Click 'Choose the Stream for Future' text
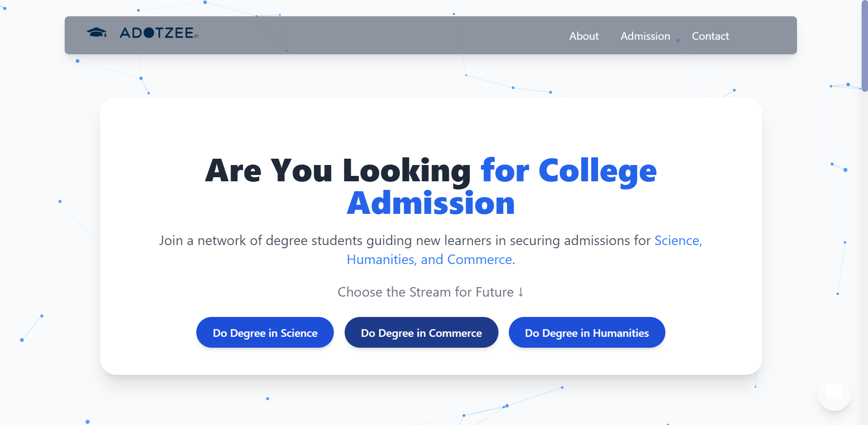Screen dimensions: 868x425 click(x=425, y=292)
